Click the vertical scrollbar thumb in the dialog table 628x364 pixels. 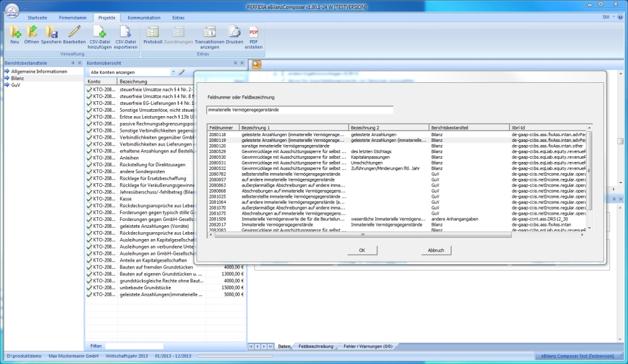click(589, 171)
